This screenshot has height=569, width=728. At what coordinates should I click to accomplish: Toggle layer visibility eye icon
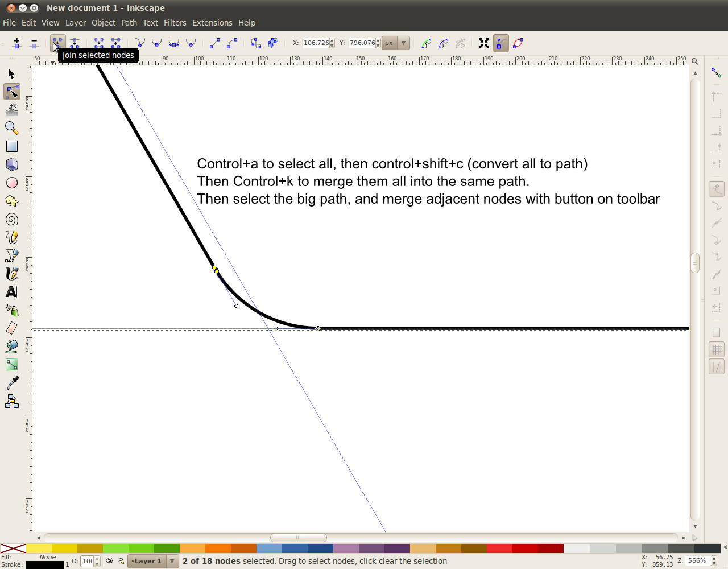point(110,561)
